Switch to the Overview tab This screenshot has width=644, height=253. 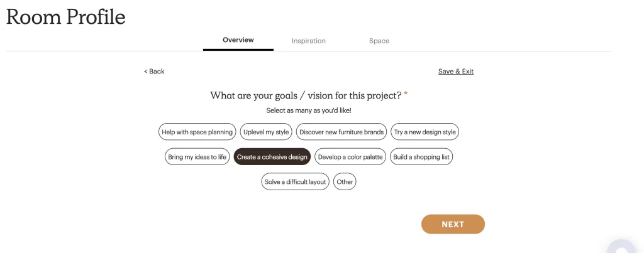click(238, 40)
